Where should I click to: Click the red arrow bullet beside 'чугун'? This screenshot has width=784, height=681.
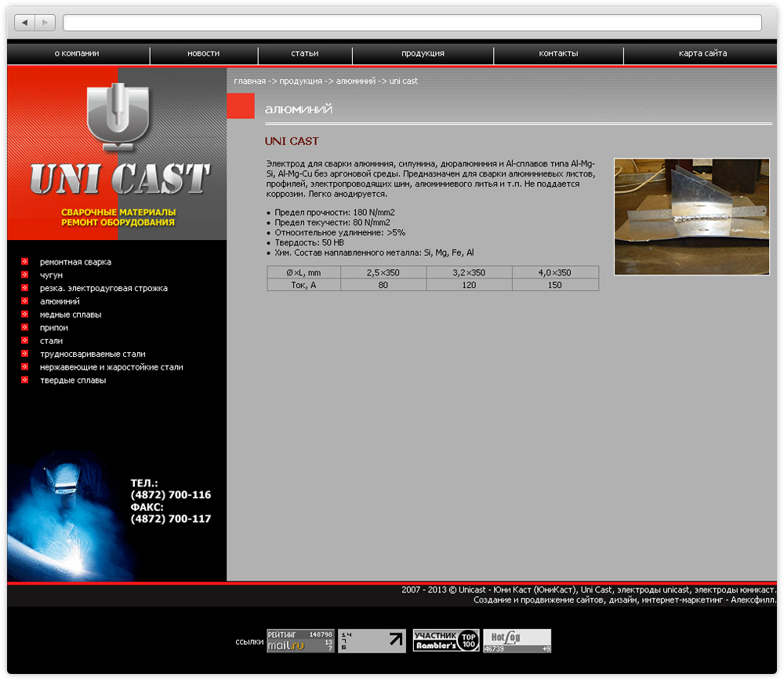(24, 275)
